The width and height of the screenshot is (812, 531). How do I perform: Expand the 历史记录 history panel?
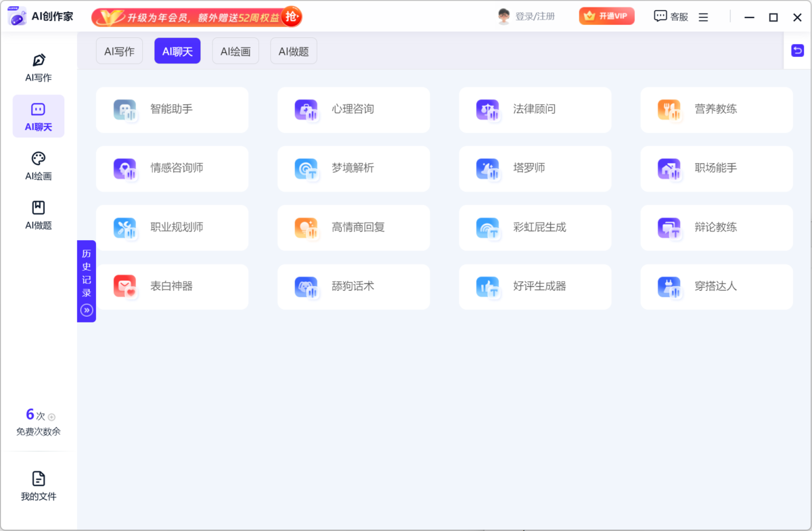87,280
